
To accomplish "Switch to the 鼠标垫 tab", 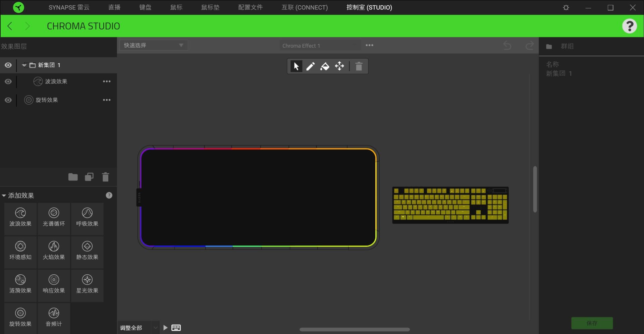I will click(x=210, y=7).
